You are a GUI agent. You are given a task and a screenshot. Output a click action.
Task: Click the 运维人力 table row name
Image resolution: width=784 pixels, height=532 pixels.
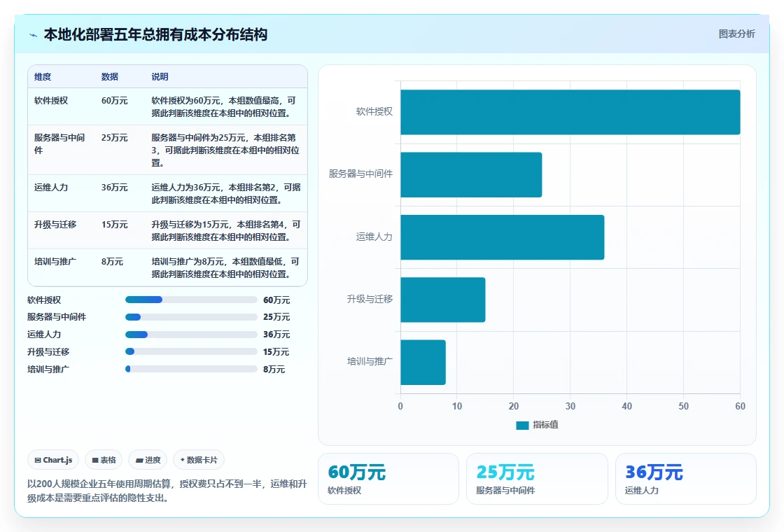tap(51, 188)
